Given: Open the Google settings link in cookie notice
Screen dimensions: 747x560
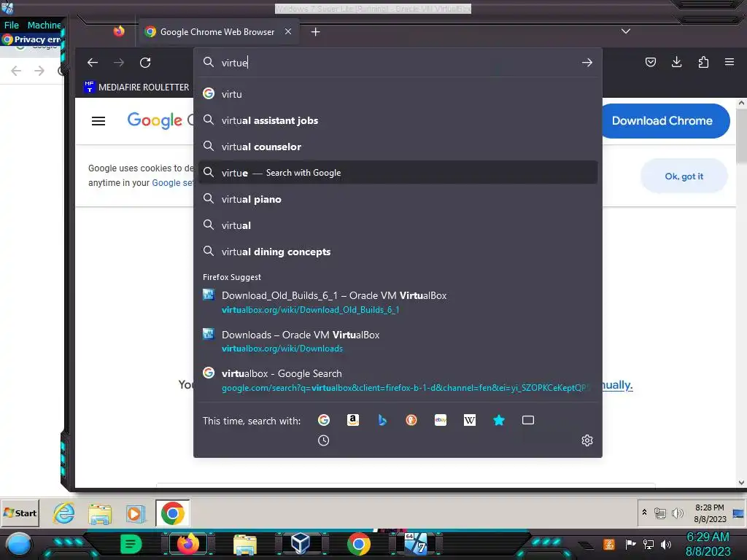Looking at the screenshot, I should [172, 183].
